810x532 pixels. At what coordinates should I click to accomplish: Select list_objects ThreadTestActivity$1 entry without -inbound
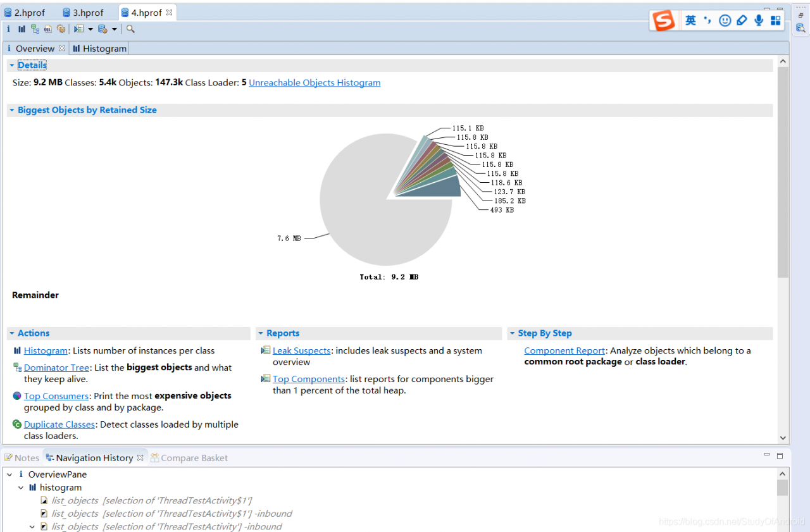152,501
